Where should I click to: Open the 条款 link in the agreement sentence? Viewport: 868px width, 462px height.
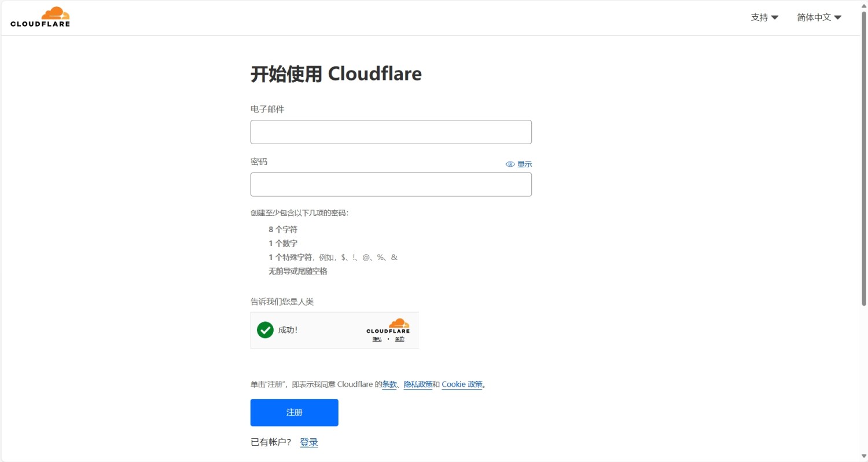point(389,384)
